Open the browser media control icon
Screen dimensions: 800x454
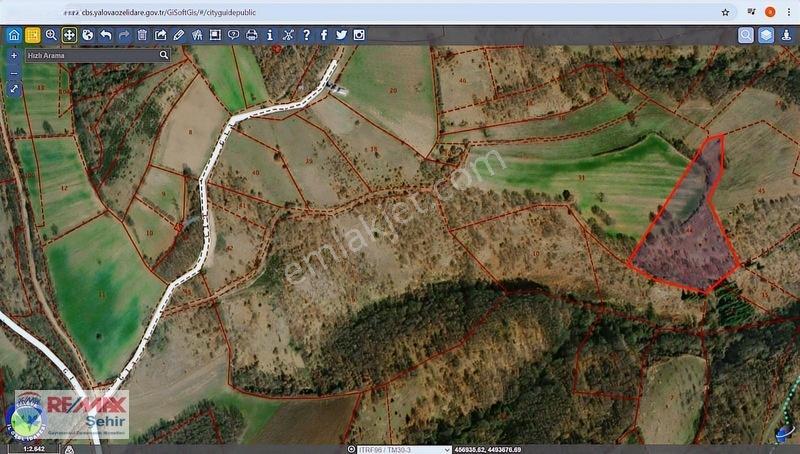pyautogui.click(x=751, y=12)
